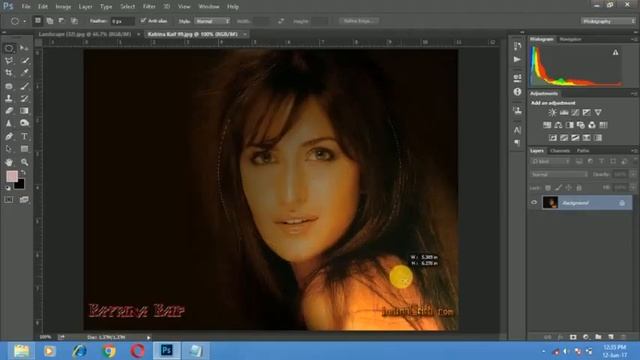Toggle lock transparent pixels
The image size is (640, 360).
(548, 188)
